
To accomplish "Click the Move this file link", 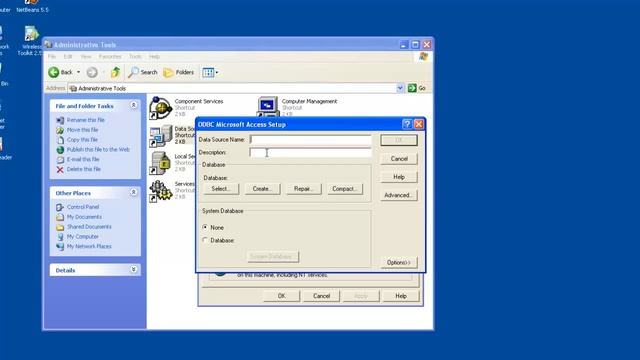I will pyautogui.click(x=82, y=130).
